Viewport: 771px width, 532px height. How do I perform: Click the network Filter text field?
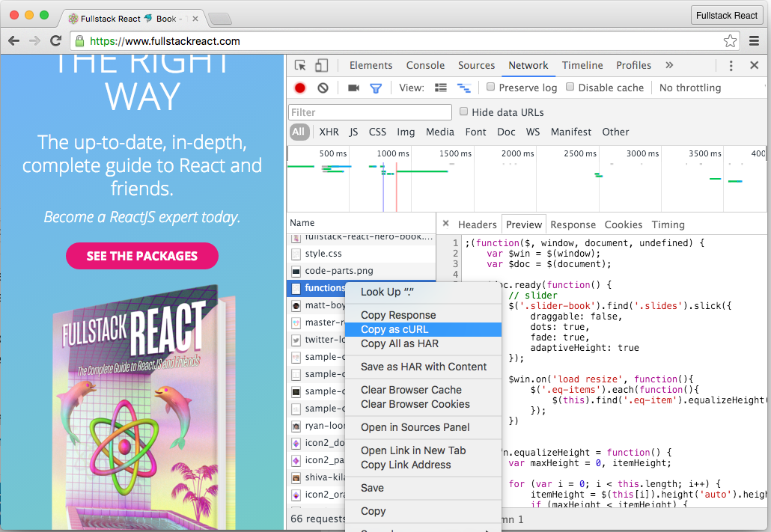click(370, 112)
